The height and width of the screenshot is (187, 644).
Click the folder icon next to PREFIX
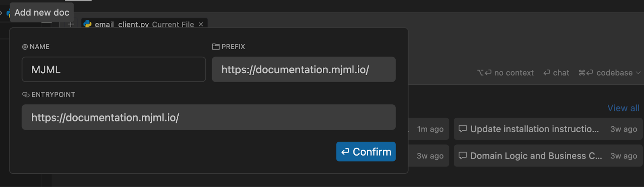[x=216, y=47]
